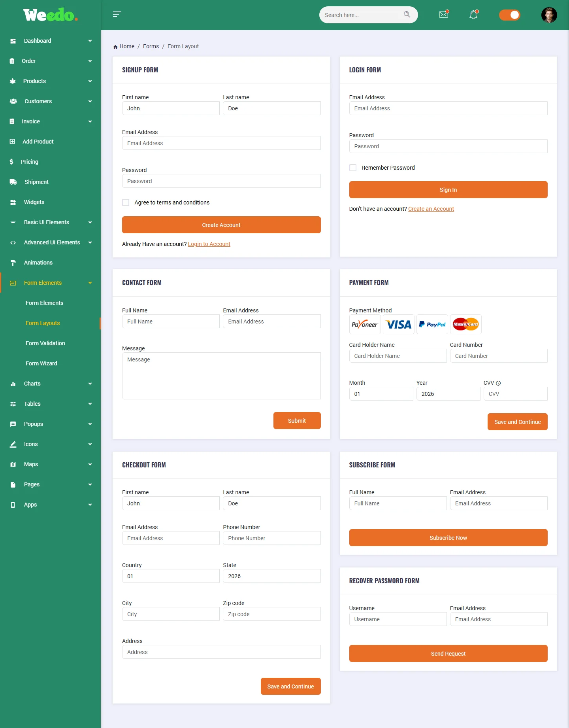
Task: Open Form Wizard submenu item
Action: coord(41,363)
